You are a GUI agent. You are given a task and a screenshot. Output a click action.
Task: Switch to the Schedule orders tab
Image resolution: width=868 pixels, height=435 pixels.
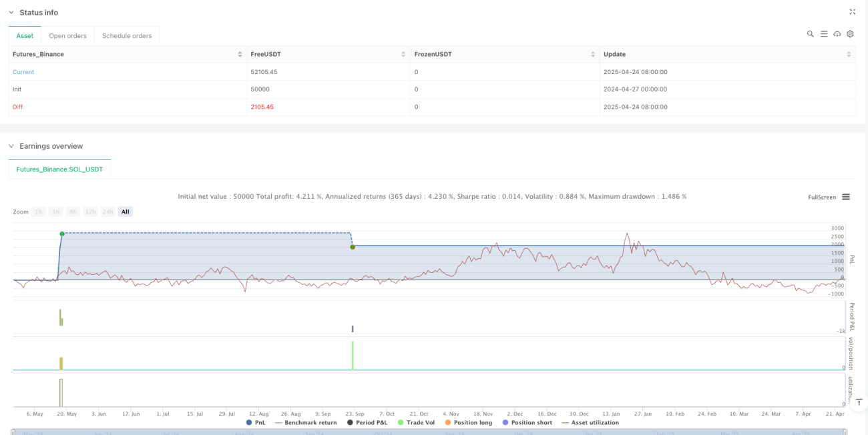(x=127, y=36)
